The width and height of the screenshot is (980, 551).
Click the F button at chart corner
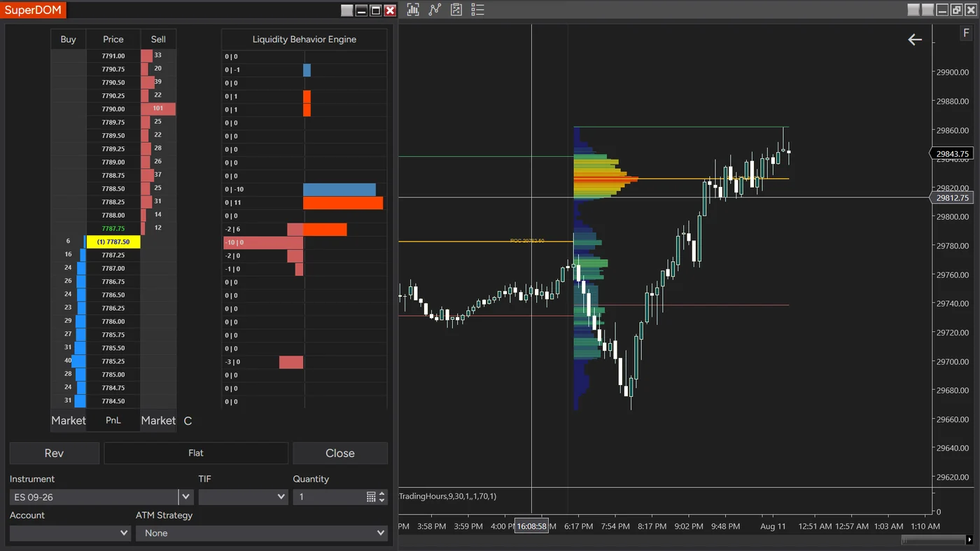[967, 34]
